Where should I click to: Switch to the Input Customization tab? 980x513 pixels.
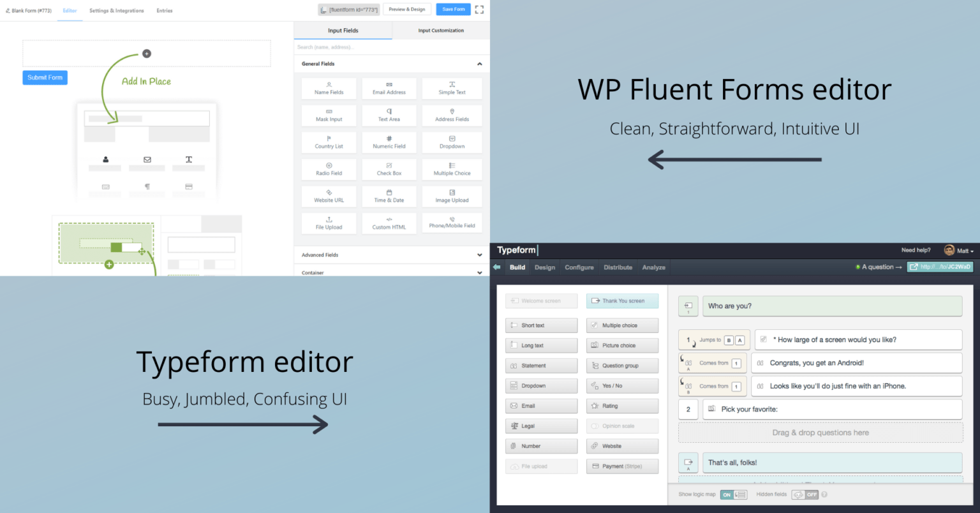tap(440, 30)
